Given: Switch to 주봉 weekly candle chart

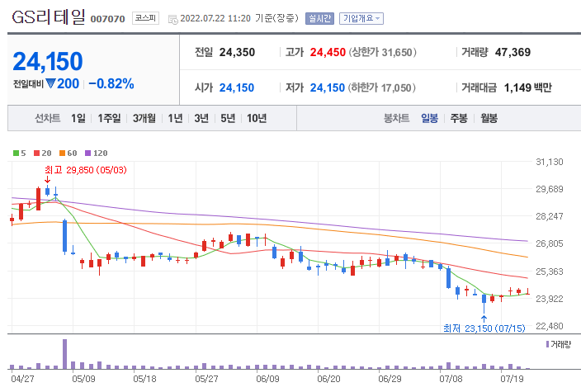Looking at the screenshot, I should point(459,118).
